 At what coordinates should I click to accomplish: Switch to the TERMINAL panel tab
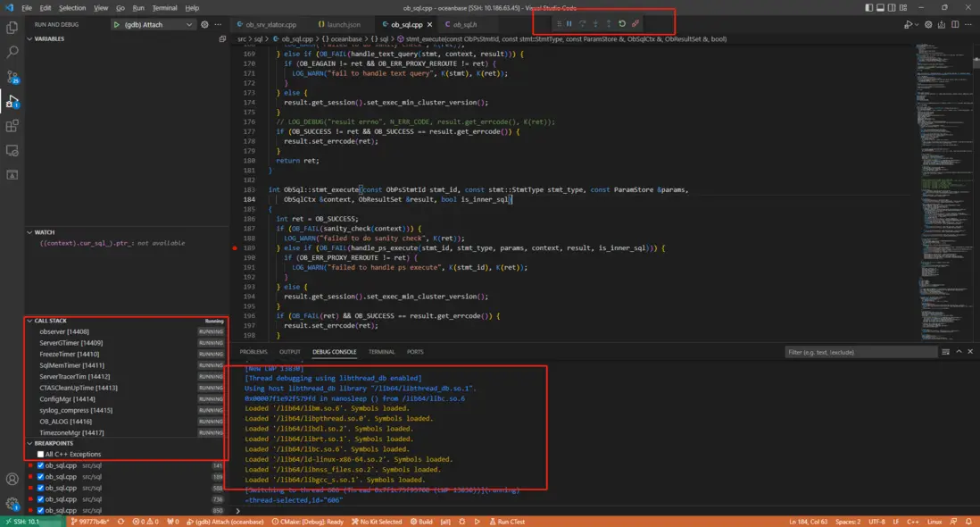click(381, 352)
